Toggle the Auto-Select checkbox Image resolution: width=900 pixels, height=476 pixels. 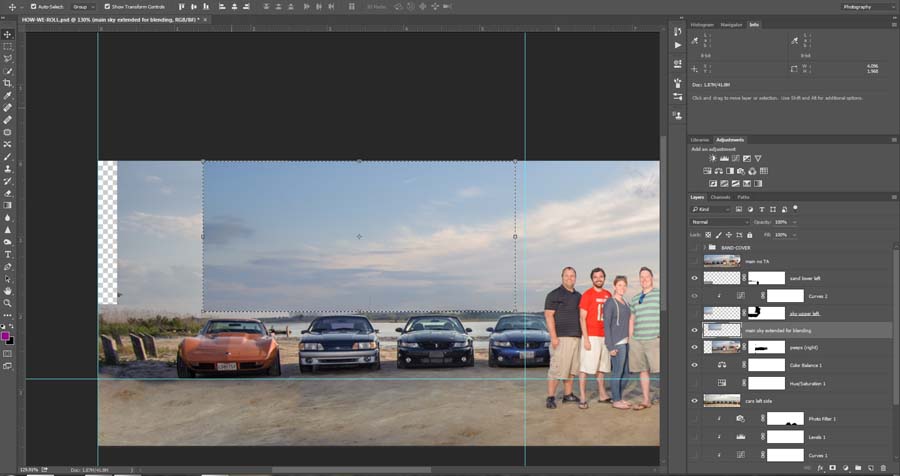[x=33, y=6]
